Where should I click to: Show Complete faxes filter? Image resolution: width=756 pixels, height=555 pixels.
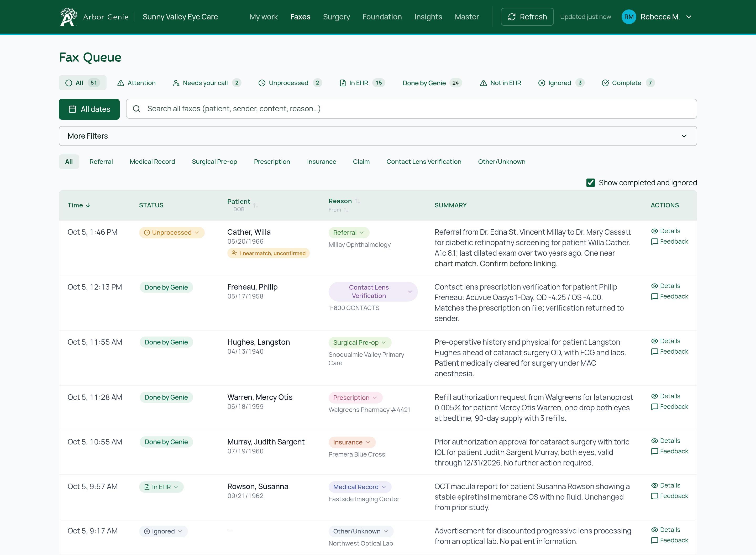(x=628, y=83)
